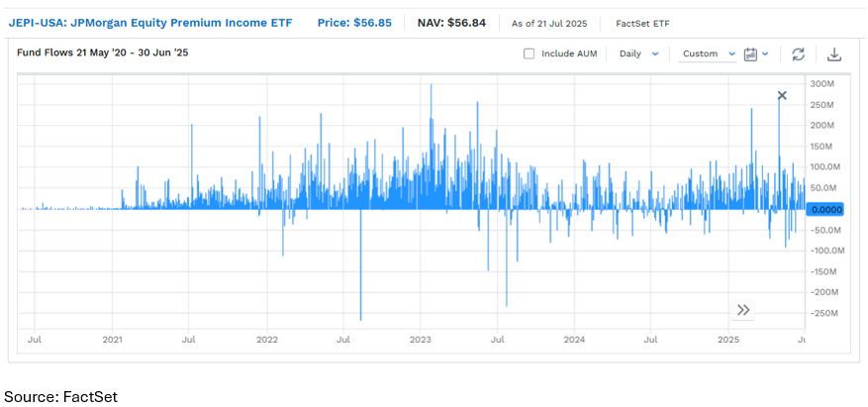Click the X marker at chart peak

pyautogui.click(x=782, y=95)
